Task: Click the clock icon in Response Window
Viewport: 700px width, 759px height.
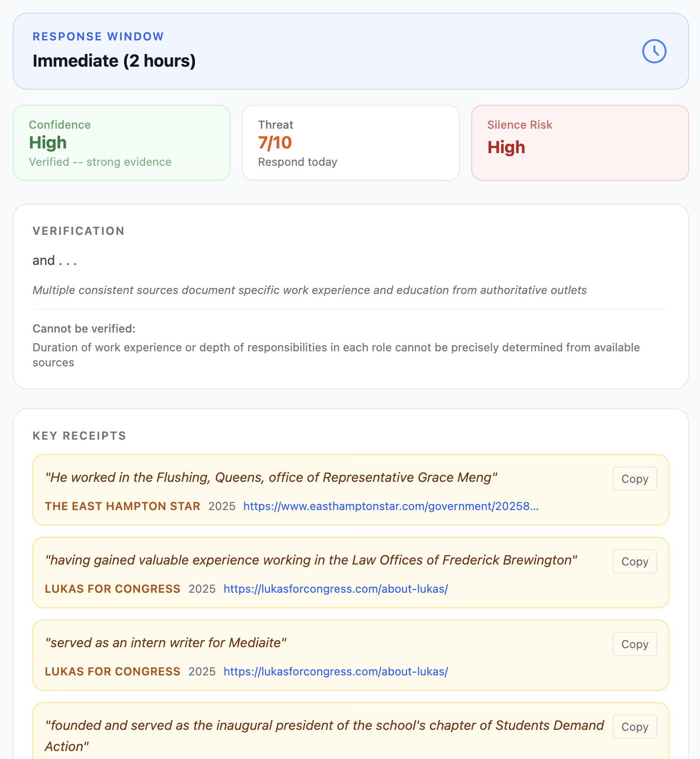Action: click(x=654, y=51)
